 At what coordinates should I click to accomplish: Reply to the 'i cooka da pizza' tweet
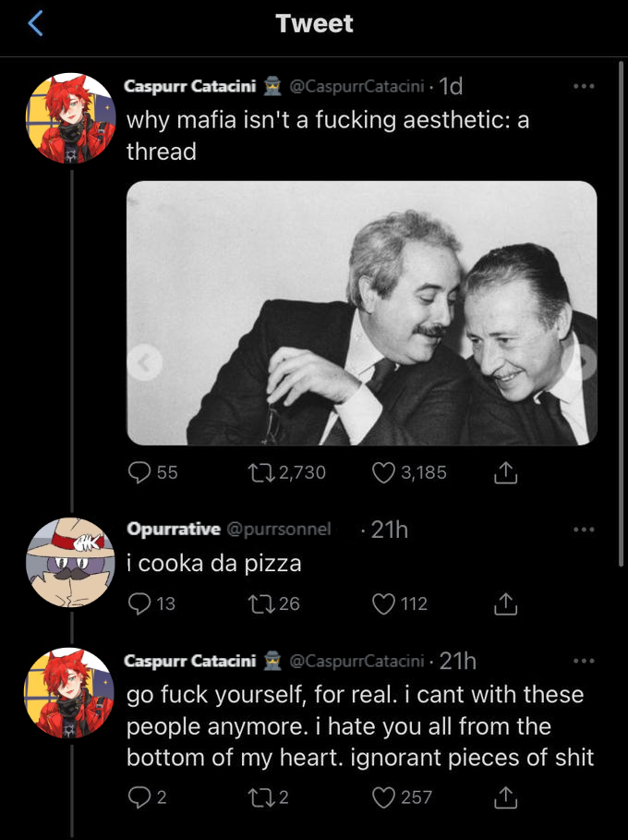coord(139,603)
